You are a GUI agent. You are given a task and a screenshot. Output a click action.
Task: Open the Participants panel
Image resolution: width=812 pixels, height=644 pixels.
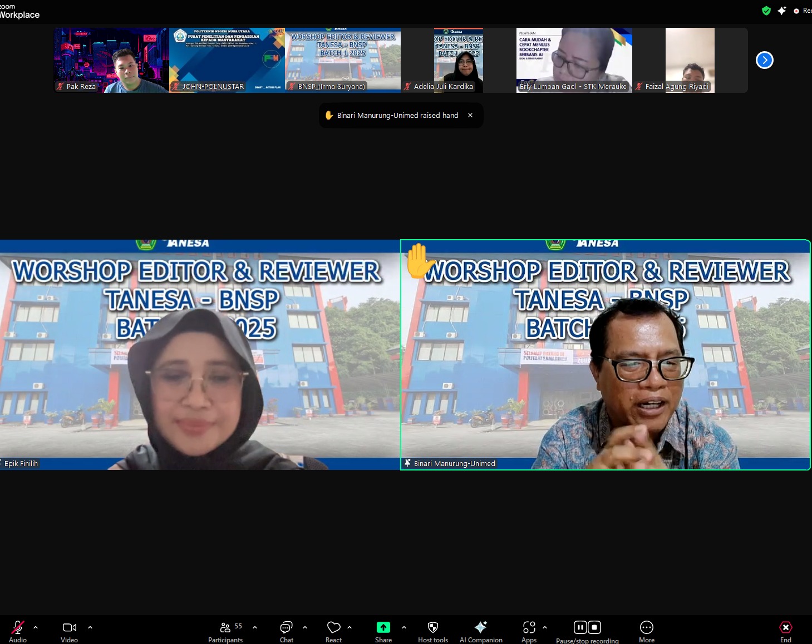(x=225, y=628)
